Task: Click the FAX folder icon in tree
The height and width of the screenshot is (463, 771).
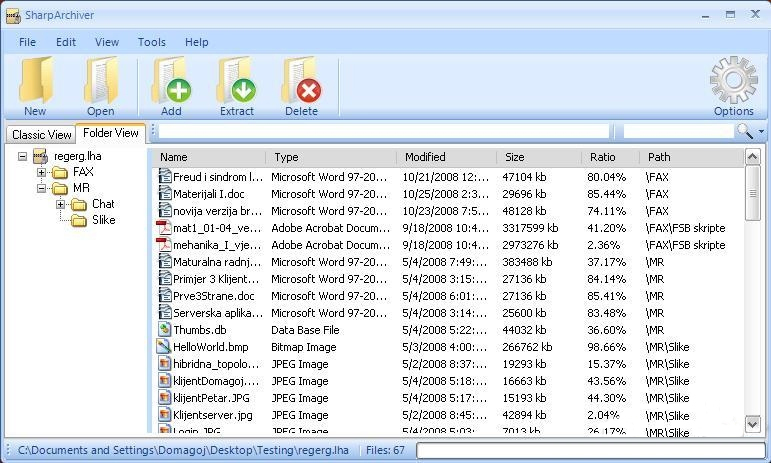Action: (60, 173)
